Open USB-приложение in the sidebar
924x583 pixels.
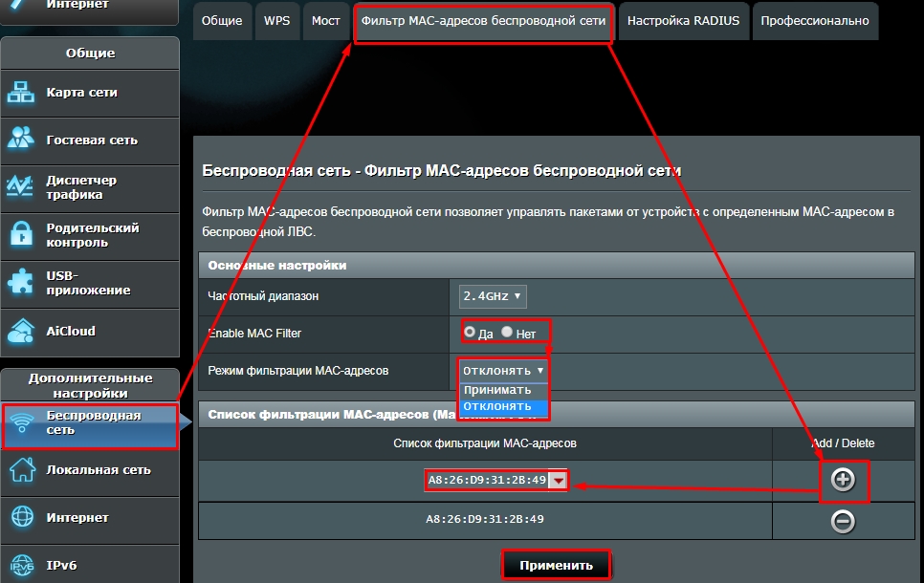(x=90, y=283)
